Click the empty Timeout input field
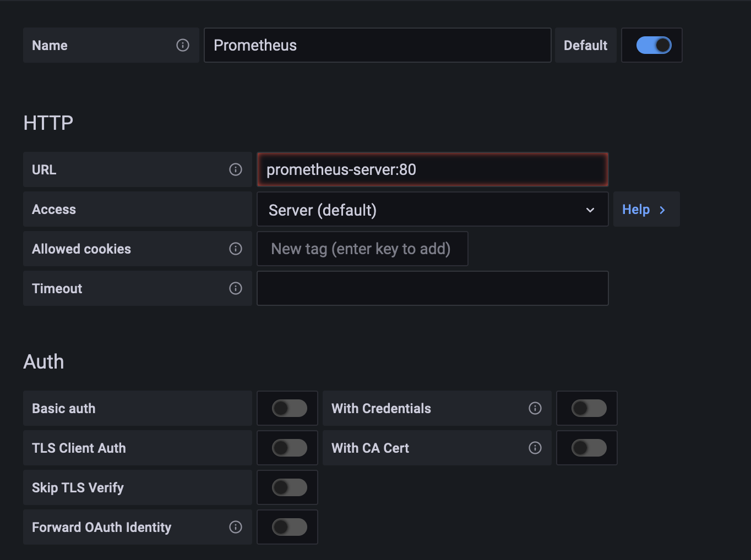This screenshot has height=560, width=751. click(433, 288)
